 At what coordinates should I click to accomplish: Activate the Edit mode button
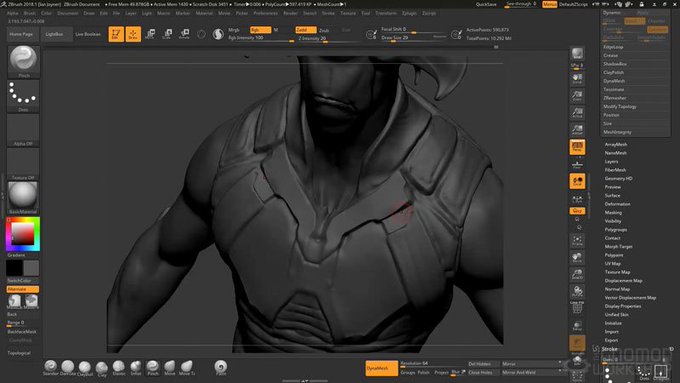tap(116, 34)
